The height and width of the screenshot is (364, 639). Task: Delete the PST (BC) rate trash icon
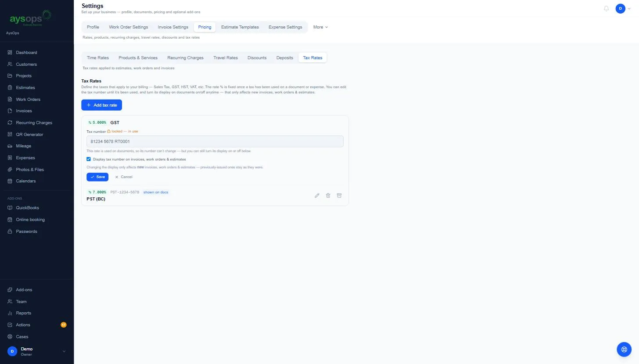tap(328, 196)
